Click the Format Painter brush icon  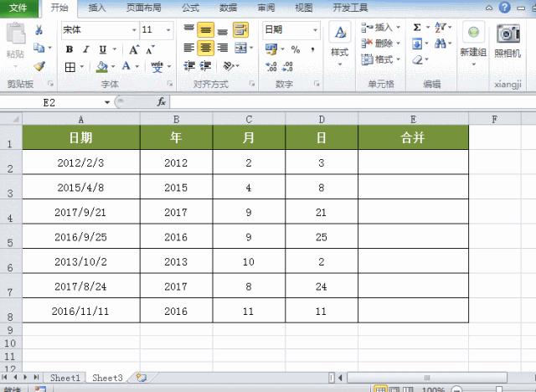click(39, 66)
